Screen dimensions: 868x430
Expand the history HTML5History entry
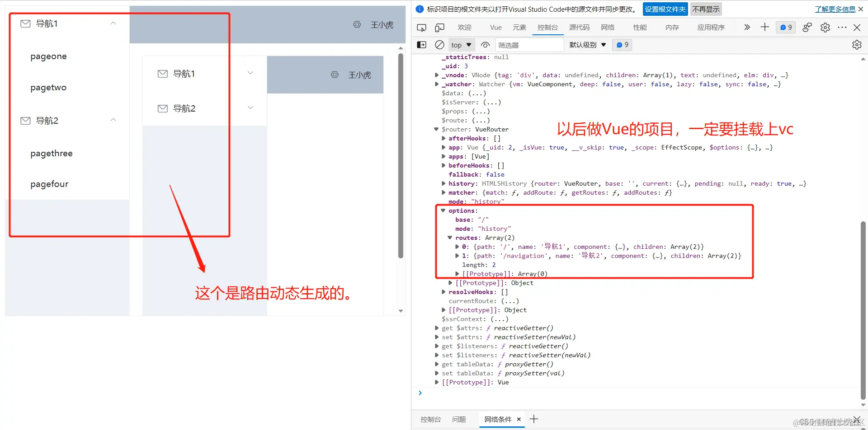pyautogui.click(x=443, y=183)
